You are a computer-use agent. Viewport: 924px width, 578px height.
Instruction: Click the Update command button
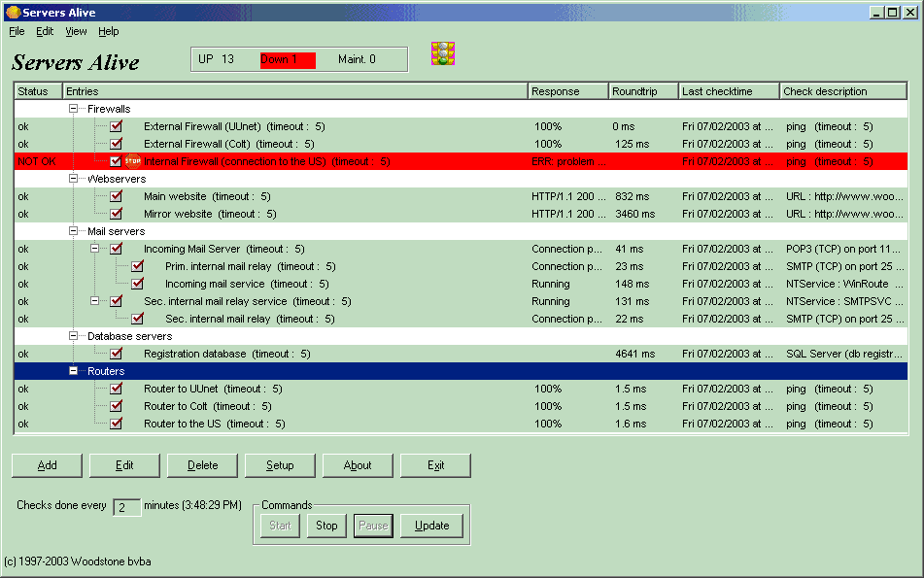pyautogui.click(x=431, y=526)
